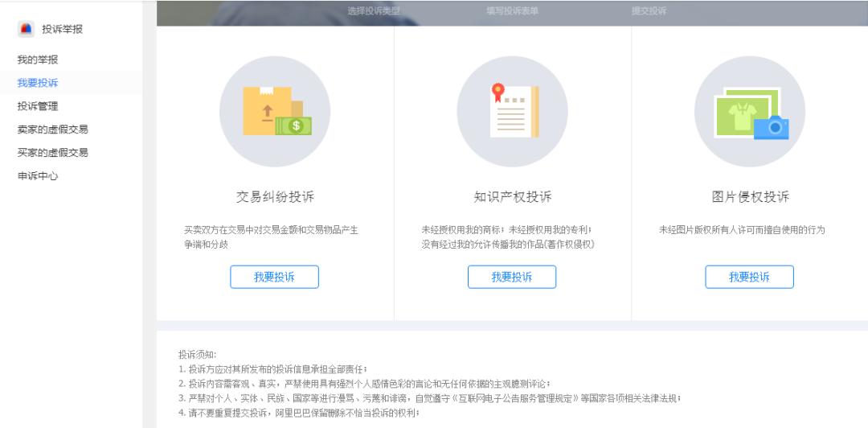The width and height of the screenshot is (868, 428).
Task: Open 我的举报 in the sidebar
Action: [x=38, y=60]
